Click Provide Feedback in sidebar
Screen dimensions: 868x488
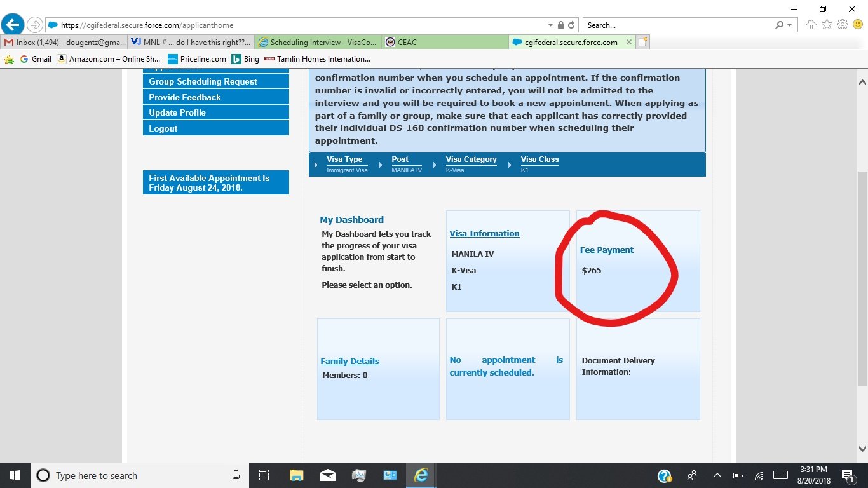tap(215, 97)
